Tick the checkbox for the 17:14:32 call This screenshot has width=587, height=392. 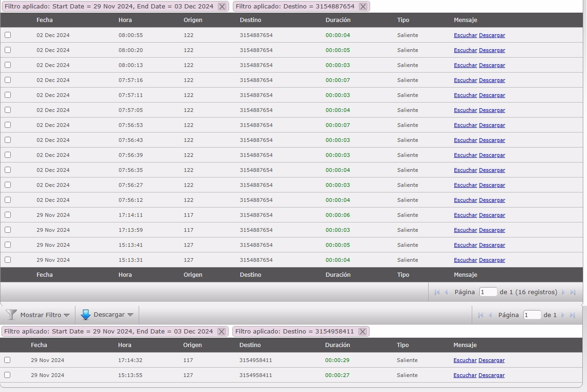coord(7,360)
